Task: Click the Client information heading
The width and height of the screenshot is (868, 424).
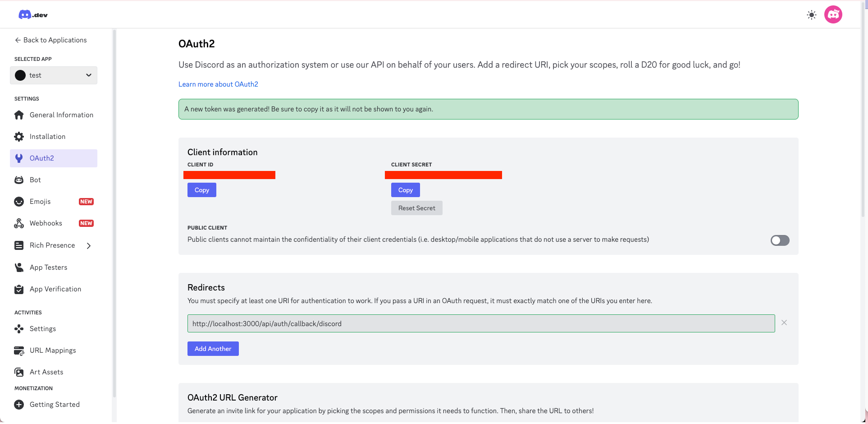Action: [223, 152]
